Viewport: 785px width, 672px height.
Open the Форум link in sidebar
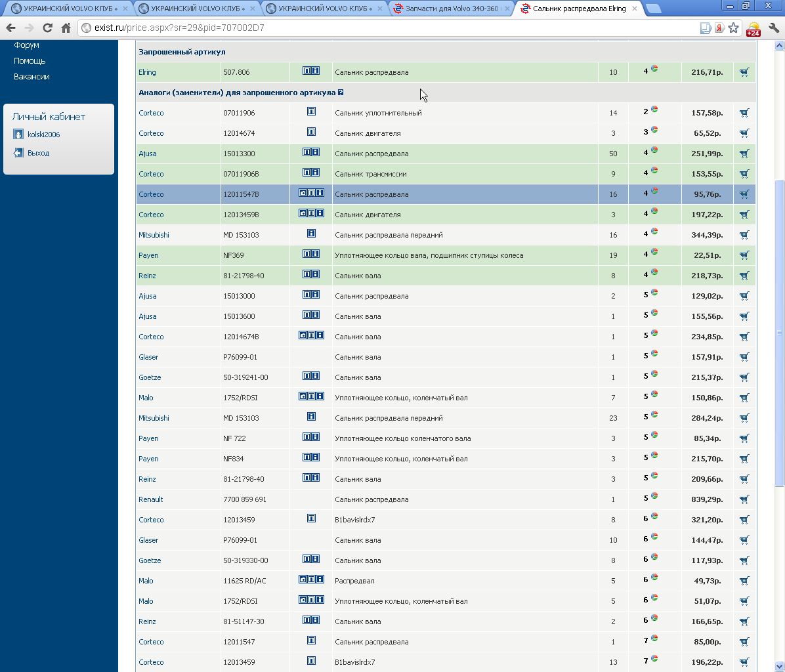(26, 45)
